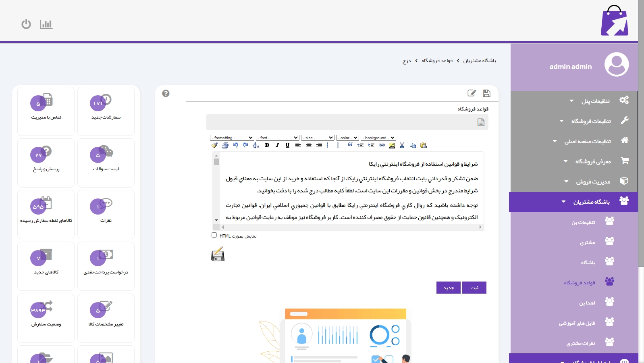Click قواعد فروشگاه breadcrumb link
The height and width of the screenshot is (363, 644).
pos(437,60)
